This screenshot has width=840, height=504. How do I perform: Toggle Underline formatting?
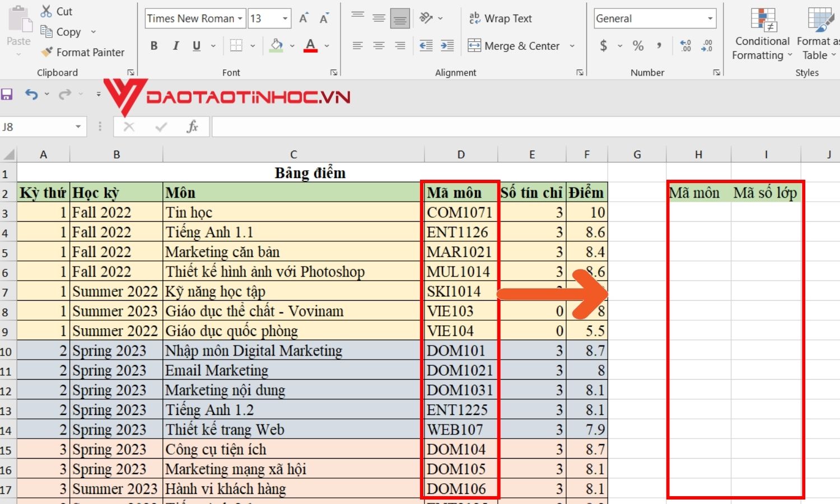pos(195,46)
